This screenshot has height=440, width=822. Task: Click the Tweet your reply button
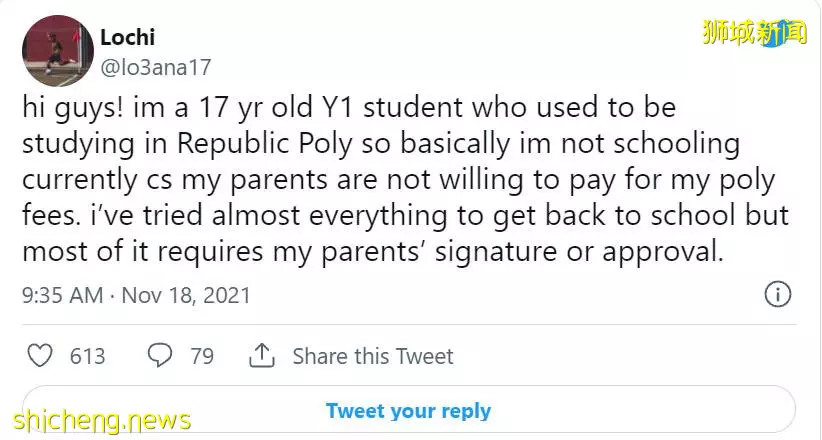[x=408, y=411]
